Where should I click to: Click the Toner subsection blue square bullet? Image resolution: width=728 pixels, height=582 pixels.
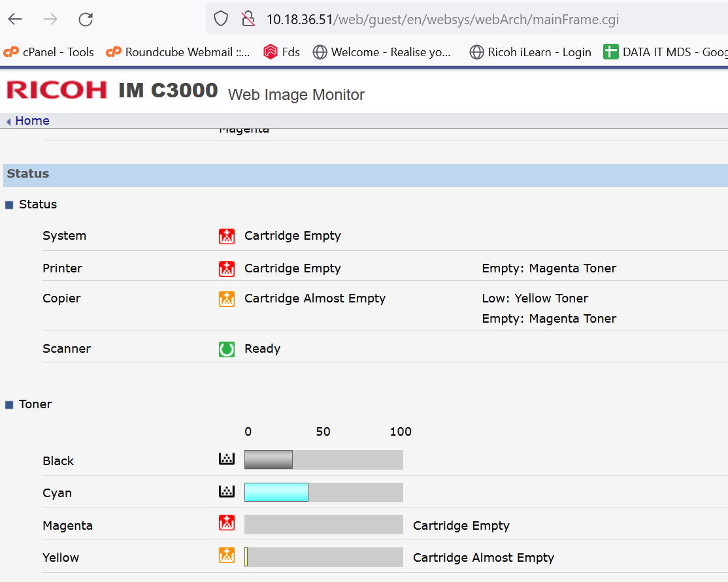click(9, 405)
